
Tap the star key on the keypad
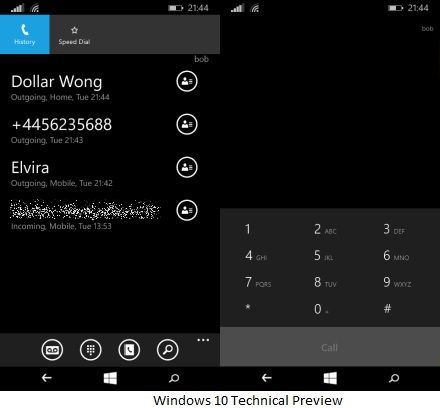pyautogui.click(x=248, y=308)
